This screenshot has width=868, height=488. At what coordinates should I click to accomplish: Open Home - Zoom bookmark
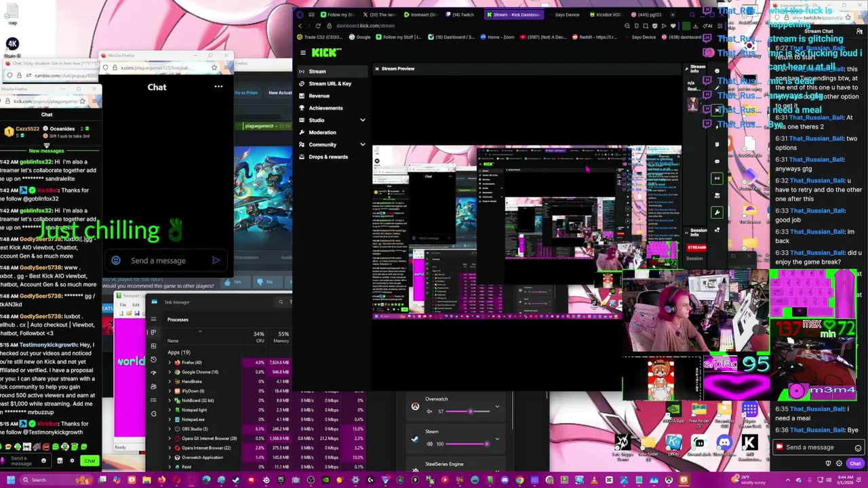[x=497, y=37]
